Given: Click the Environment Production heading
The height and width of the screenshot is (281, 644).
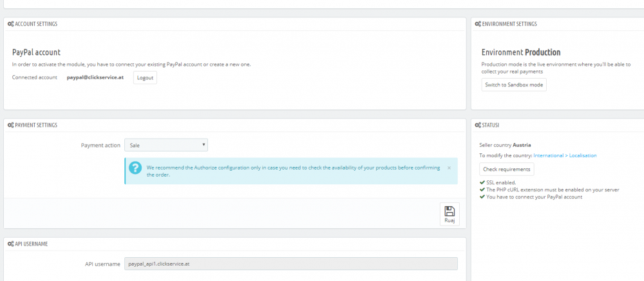Looking at the screenshot, I should coord(521,52).
